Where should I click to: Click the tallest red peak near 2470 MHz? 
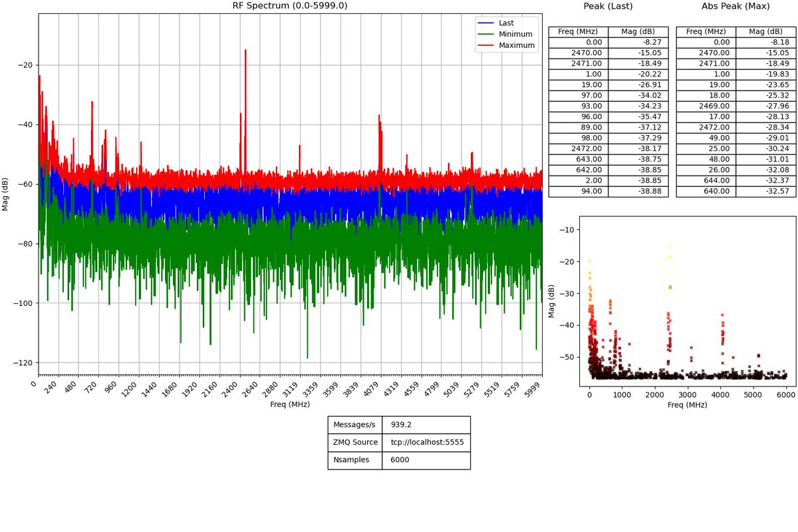coord(245,50)
